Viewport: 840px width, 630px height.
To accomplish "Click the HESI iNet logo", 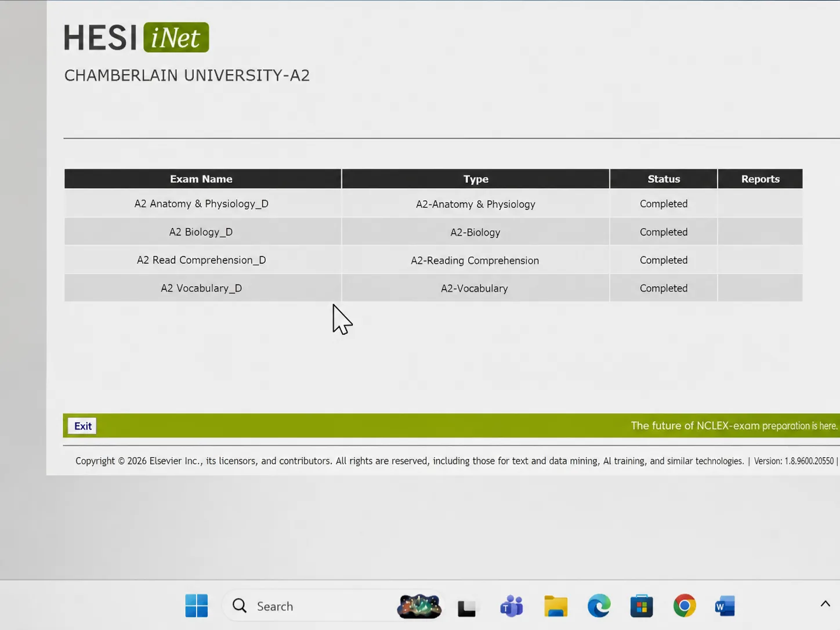I will pyautogui.click(x=136, y=37).
